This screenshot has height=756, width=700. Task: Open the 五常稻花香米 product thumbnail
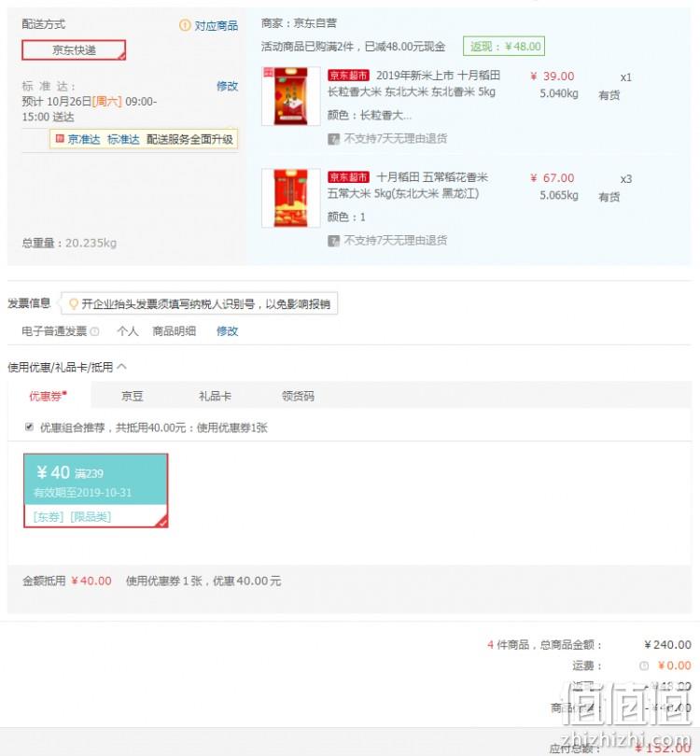click(290, 198)
